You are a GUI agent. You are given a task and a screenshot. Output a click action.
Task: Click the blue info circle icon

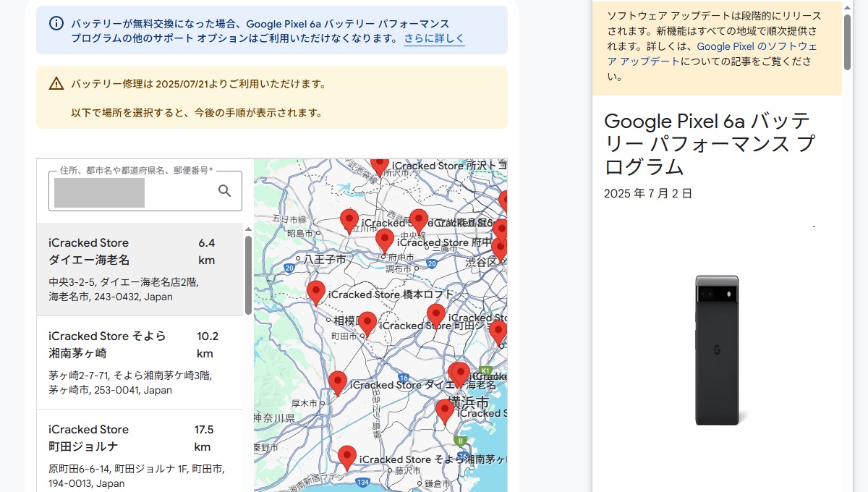(x=56, y=23)
